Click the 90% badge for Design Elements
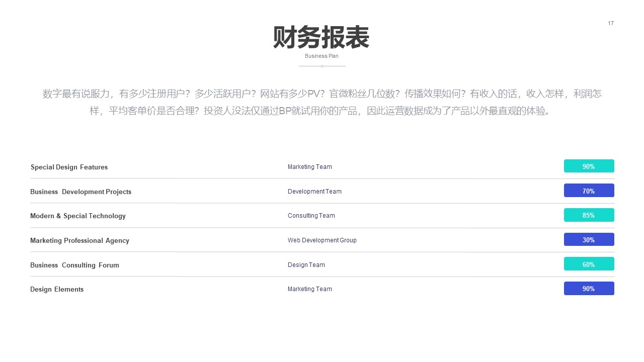The height and width of the screenshot is (362, 644). pyautogui.click(x=589, y=289)
